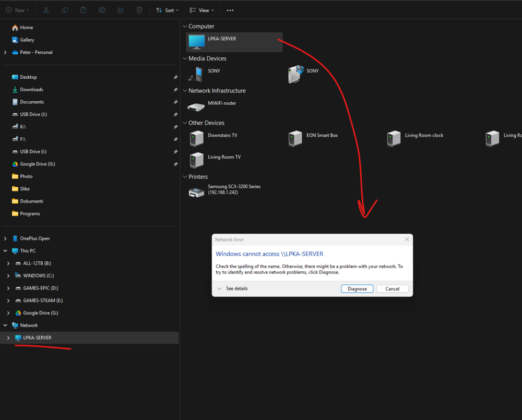This screenshot has height=420, width=522.
Task: Click the Share icon in toolbar
Action: tap(121, 10)
